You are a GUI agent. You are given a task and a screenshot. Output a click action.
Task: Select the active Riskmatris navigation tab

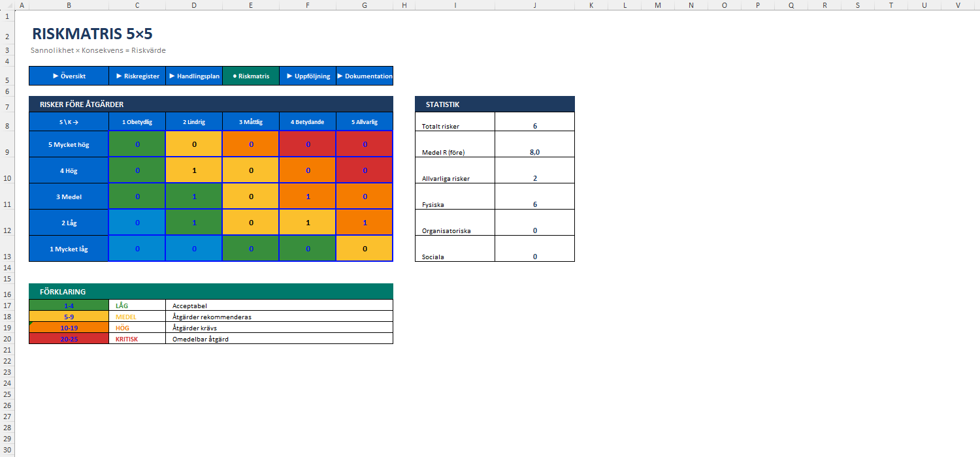[x=251, y=76]
